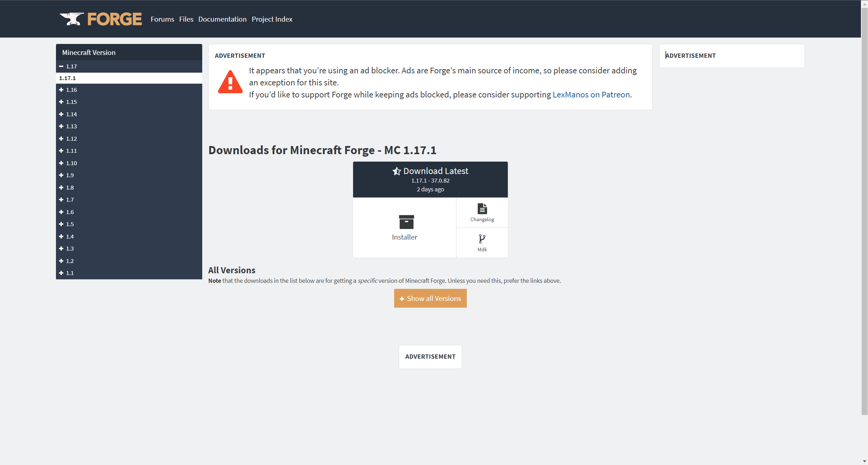Click the right-side ADVERTISEMENT box
The width and height of the screenshot is (868, 465).
[732, 56]
